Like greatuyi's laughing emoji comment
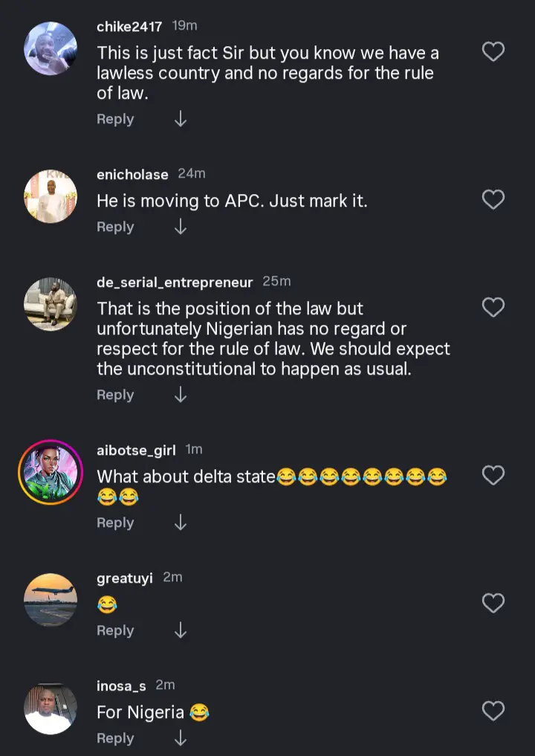Image resolution: width=535 pixels, height=756 pixels. point(493,603)
